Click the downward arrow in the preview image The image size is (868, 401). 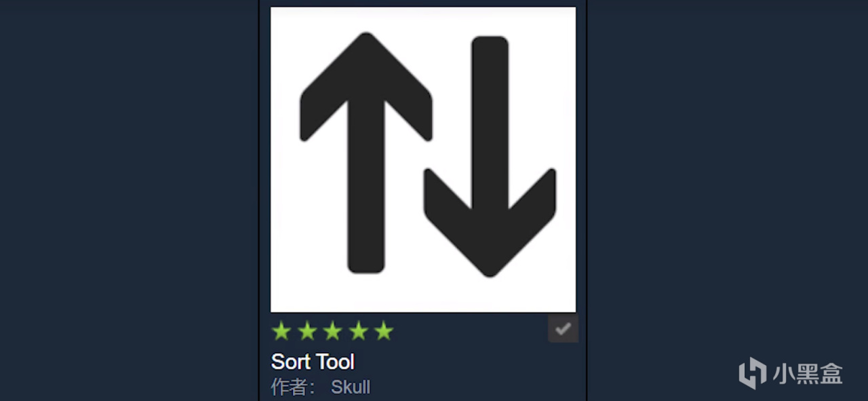[490, 157]
